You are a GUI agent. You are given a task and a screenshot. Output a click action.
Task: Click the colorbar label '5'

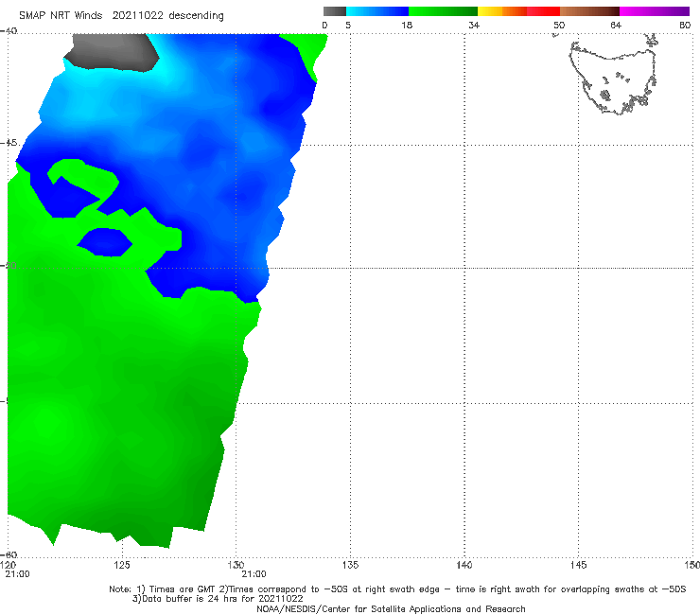click(x=348, y=25)
